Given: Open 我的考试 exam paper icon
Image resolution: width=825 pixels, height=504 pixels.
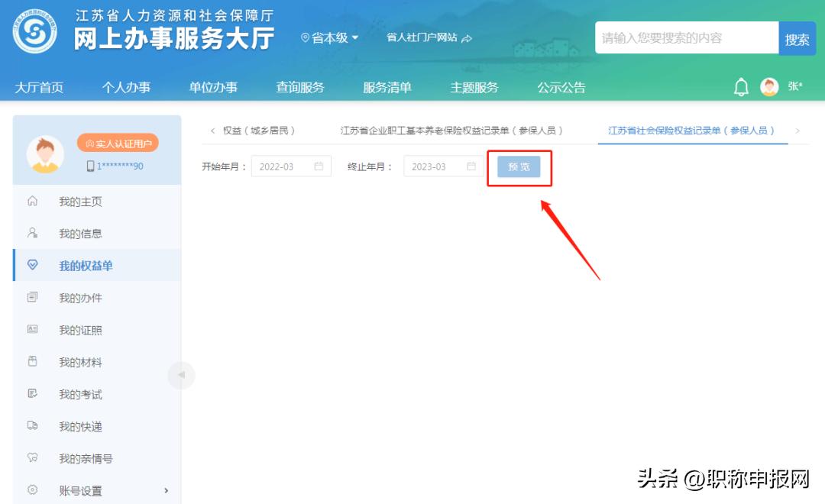Looking at the screenshot, I should (31, 394).
